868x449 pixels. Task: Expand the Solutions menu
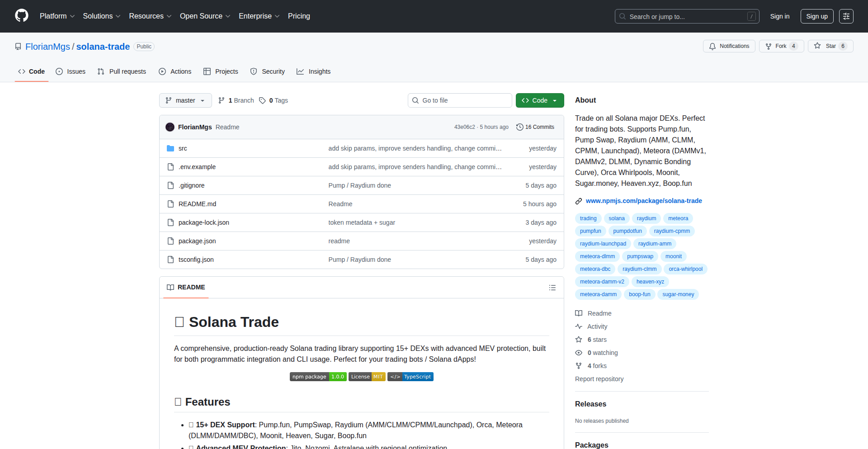(102, 16)
